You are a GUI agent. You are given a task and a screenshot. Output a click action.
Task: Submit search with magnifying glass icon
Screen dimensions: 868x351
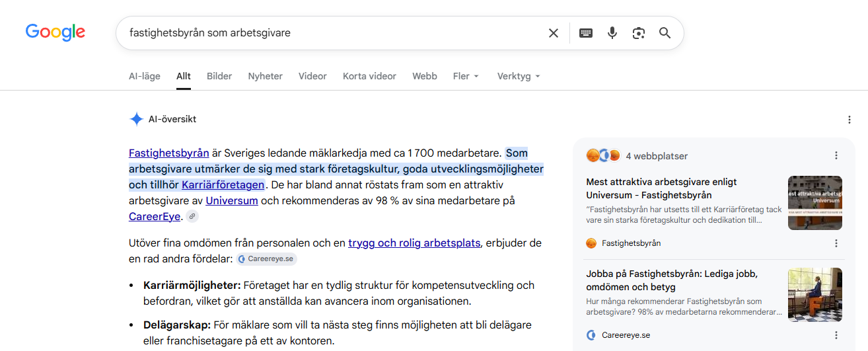click(665, 33)
